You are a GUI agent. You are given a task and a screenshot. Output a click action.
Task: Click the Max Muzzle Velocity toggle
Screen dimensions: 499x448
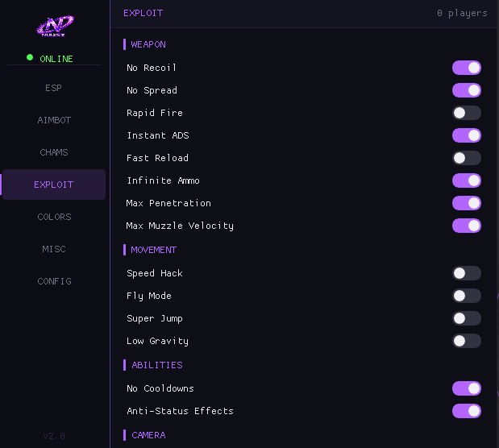pyautogui.click(x=467, y=226)
